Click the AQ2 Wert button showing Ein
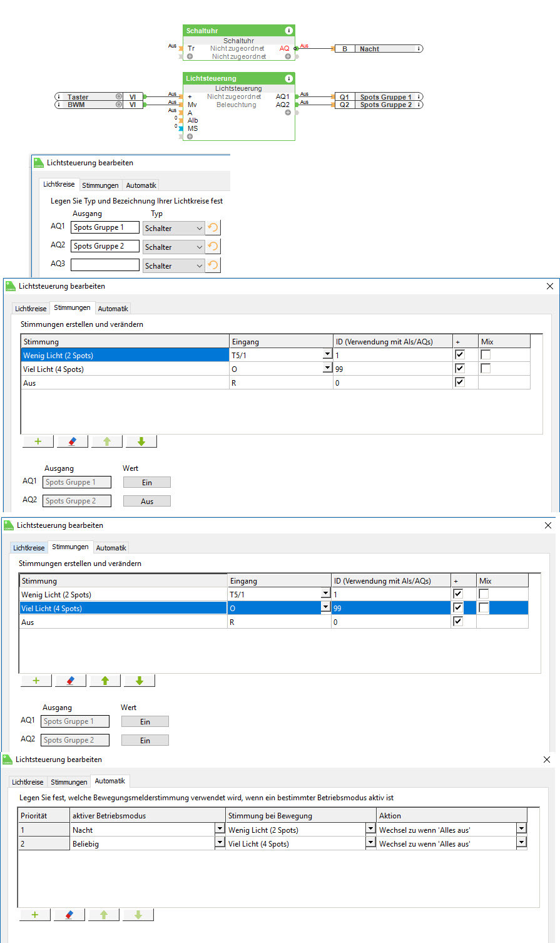 click(145, 740)
